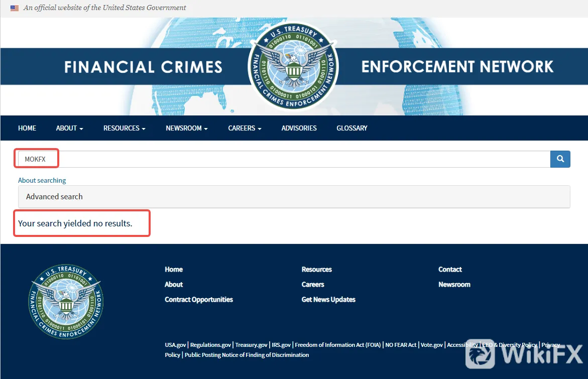Click the footer Newsroom link
The width and height of the screenshot is (588, 379).
click(454, 284)
